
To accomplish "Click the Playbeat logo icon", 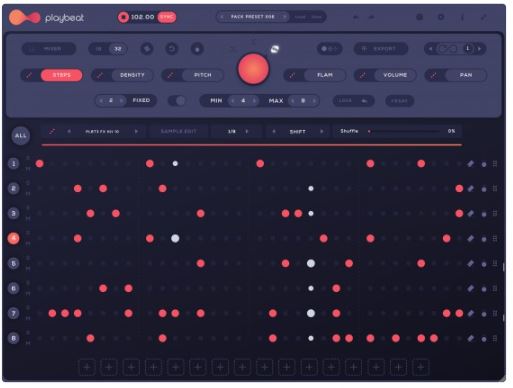I will tap(24, 17).
